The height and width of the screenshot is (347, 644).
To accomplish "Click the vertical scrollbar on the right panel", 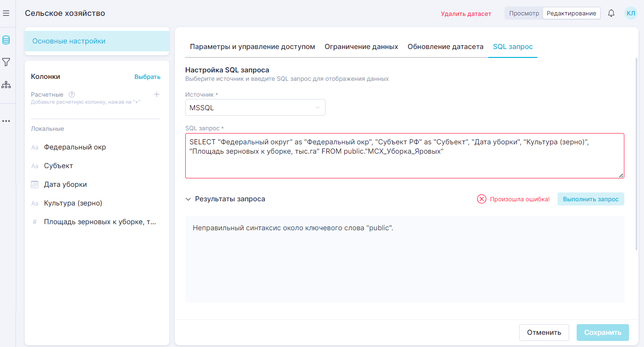I will click(x=636, y=154).
